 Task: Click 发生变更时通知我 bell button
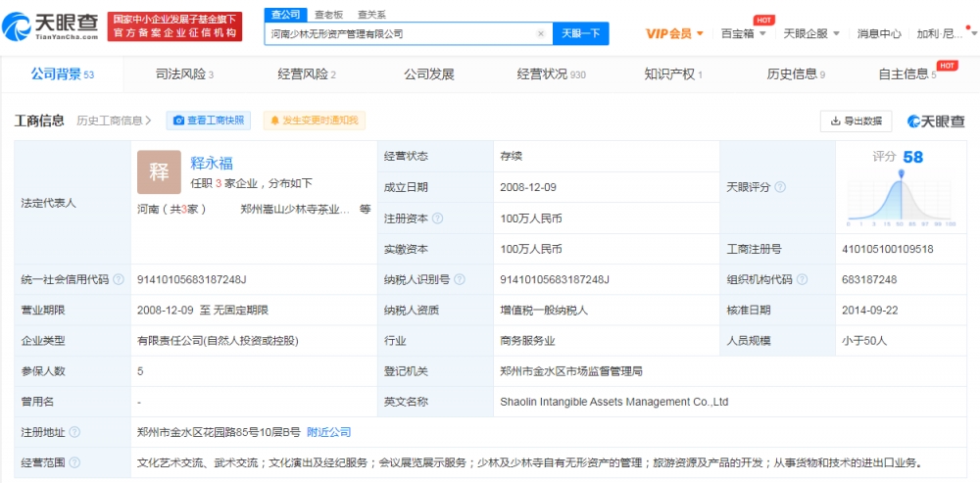pyautogui.click(x=314, y=121)
